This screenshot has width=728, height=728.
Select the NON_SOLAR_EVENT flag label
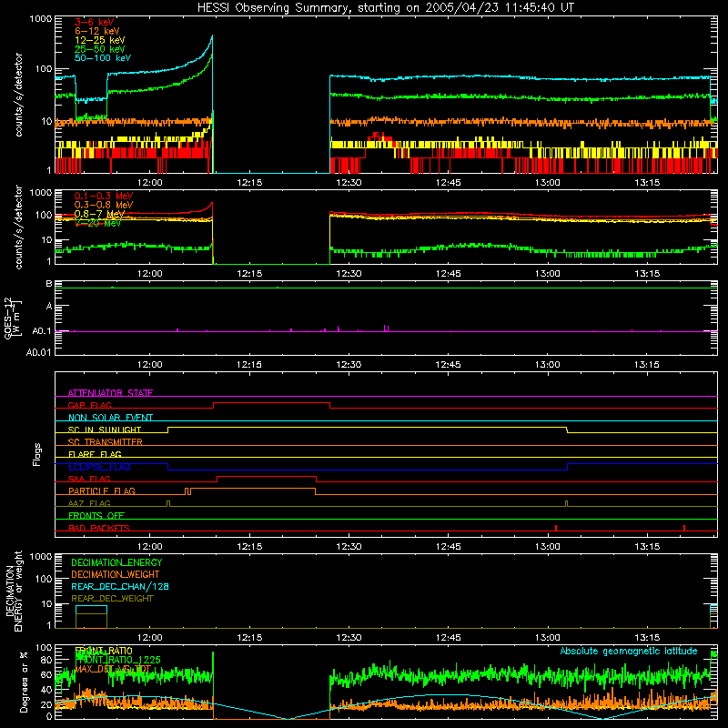pyautogui.click(x=110, y=418)
